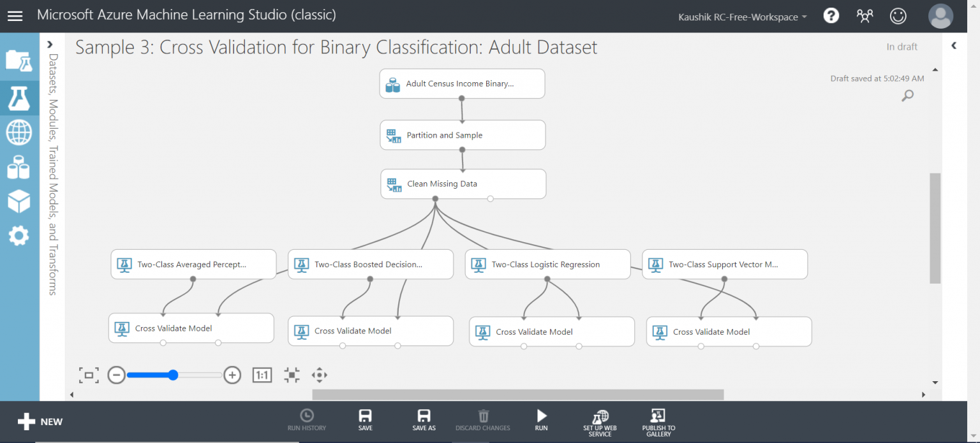
Task: Click Set Up Web Service
Action: click(x=600, y=423)
